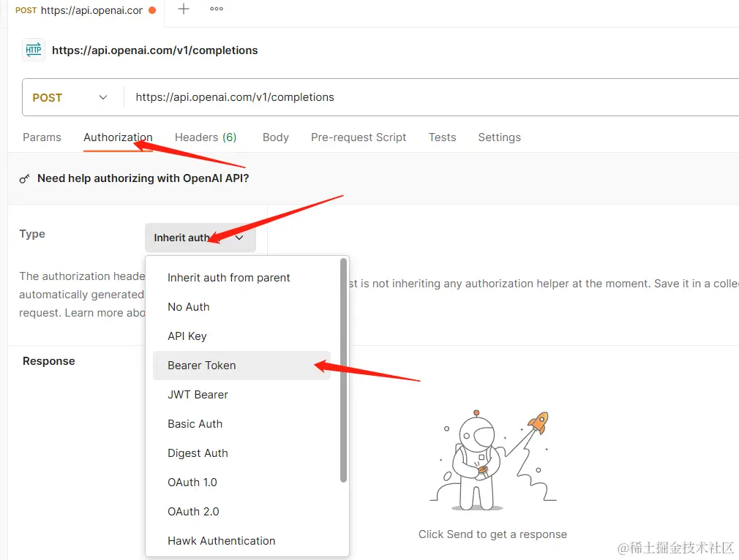
Task: Click the Response section heading
Action: point(48,361)
